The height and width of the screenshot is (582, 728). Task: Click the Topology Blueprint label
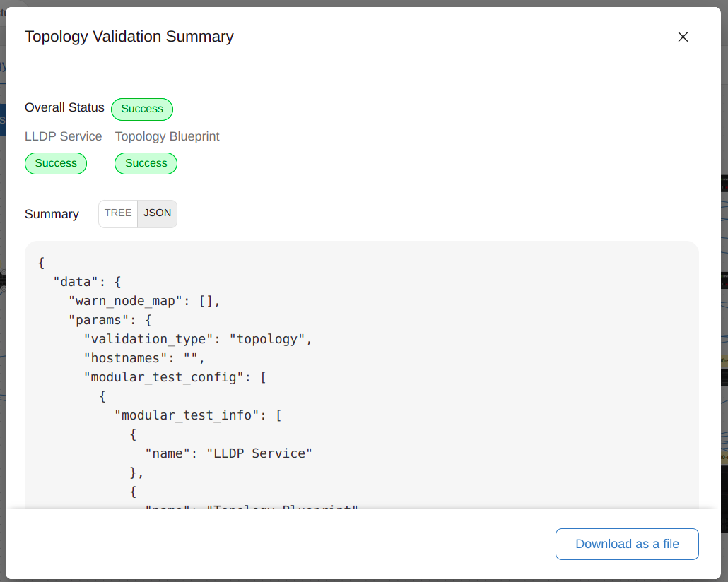tap(167, 136)
